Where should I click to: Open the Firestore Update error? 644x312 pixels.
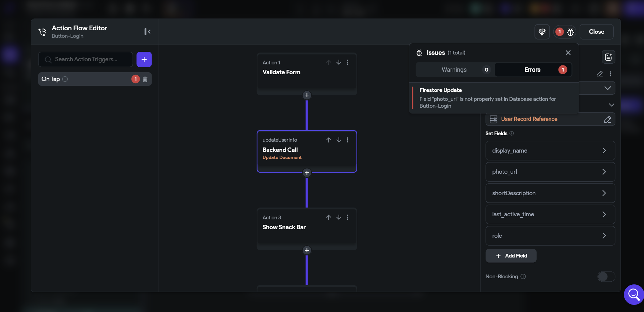(x=494, y=98)
